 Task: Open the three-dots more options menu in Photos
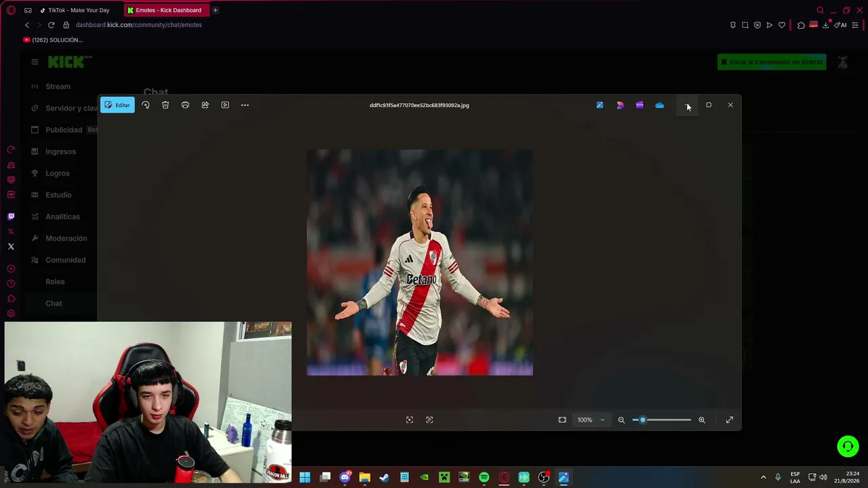click(245, 105)
